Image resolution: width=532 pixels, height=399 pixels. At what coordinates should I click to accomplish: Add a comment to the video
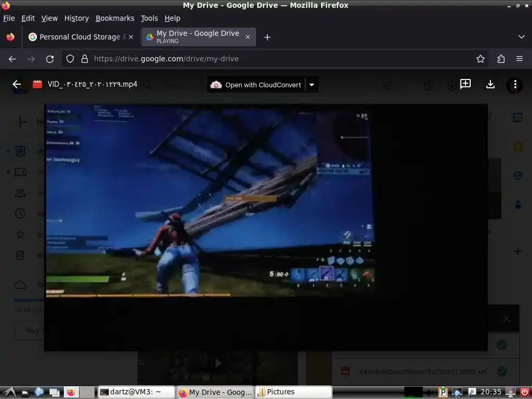465,84
